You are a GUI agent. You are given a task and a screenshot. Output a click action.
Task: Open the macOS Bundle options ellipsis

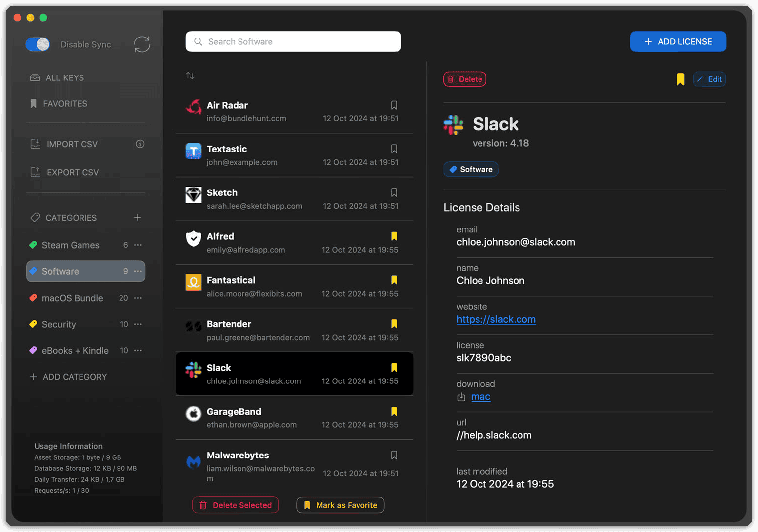138,298
